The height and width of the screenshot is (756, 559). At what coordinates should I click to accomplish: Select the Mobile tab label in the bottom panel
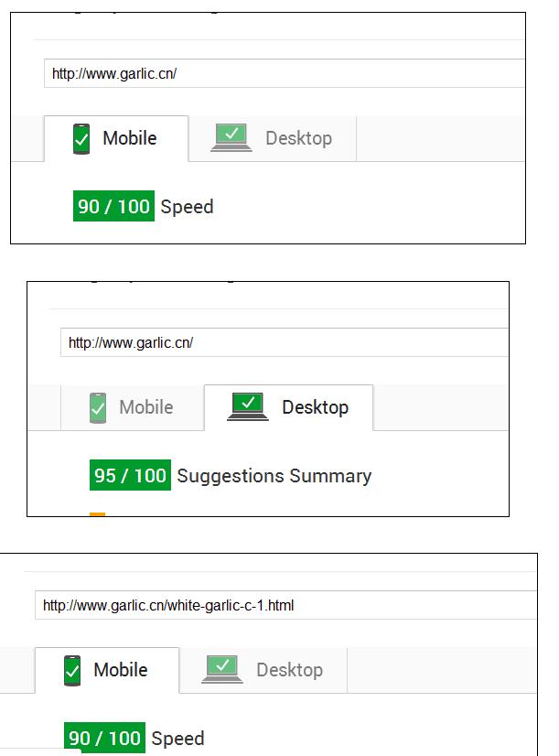click(x=120, y=670)
